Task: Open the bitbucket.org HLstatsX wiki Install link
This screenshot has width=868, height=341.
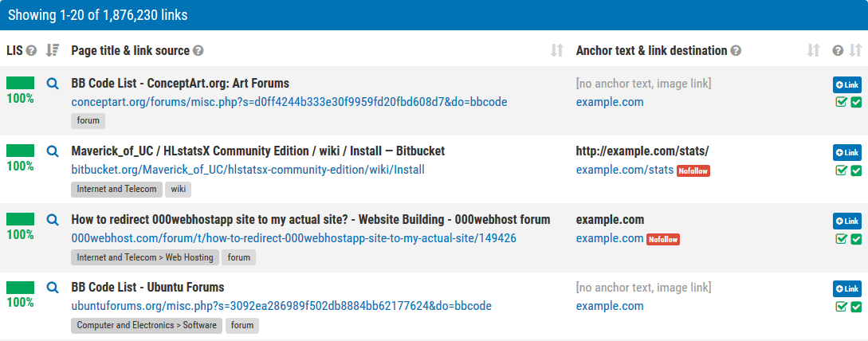Action: 248,170
